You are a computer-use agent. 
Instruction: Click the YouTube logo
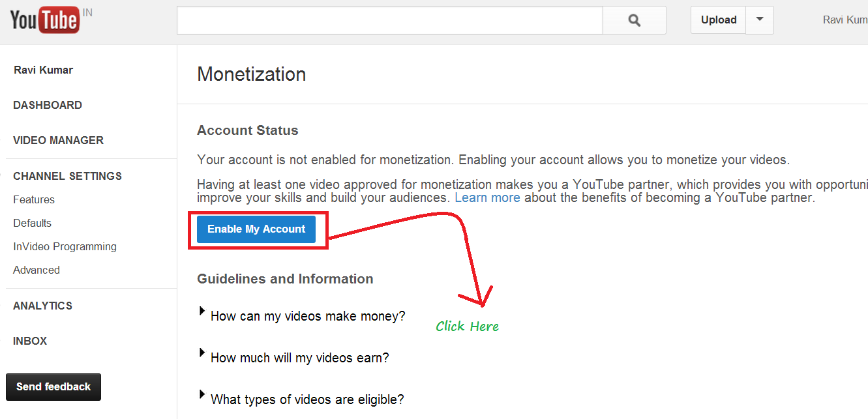pyautogui.click(x=44, y=20)
